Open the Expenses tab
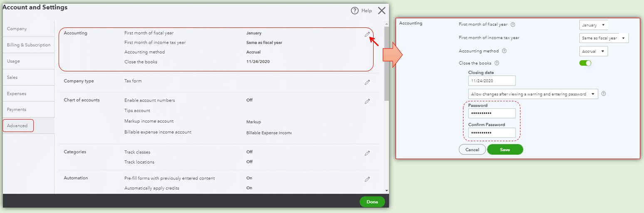Viewport: 644px width, 213px height. click(x=28, y=93)
